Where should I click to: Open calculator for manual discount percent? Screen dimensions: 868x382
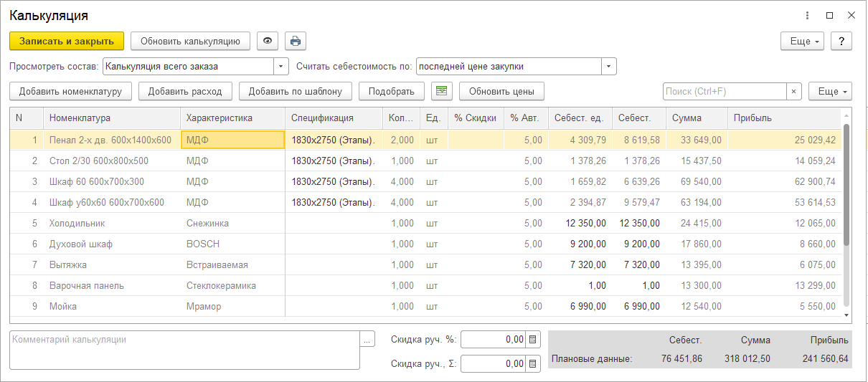[533, 340]
